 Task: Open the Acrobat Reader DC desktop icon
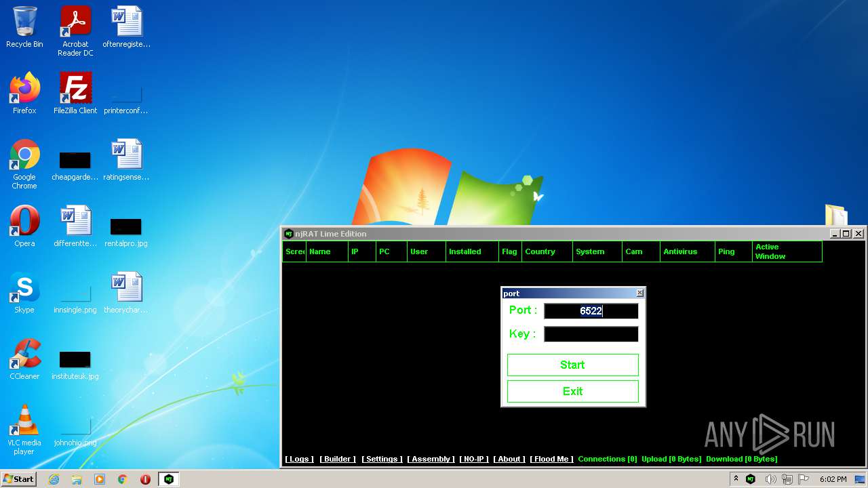75,31
